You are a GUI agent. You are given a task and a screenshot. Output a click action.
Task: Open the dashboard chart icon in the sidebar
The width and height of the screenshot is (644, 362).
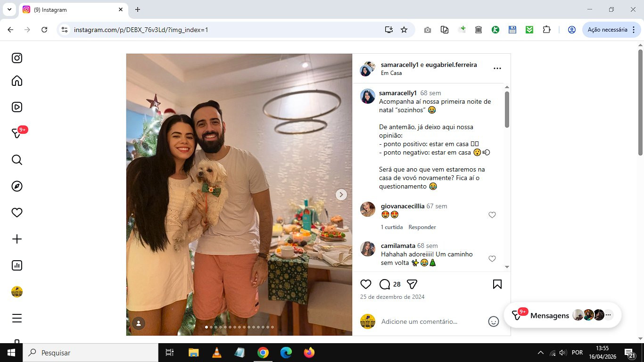(17, 265)
